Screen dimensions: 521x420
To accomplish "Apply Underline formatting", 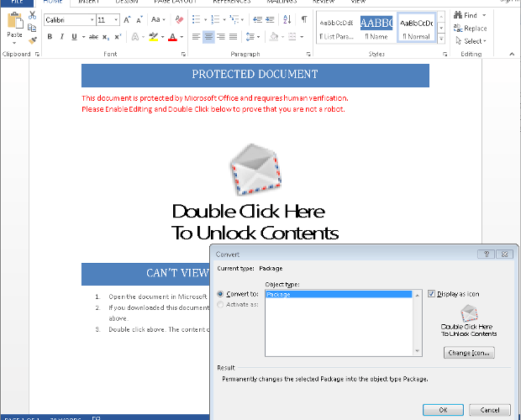I will click(x=74, y=37).
